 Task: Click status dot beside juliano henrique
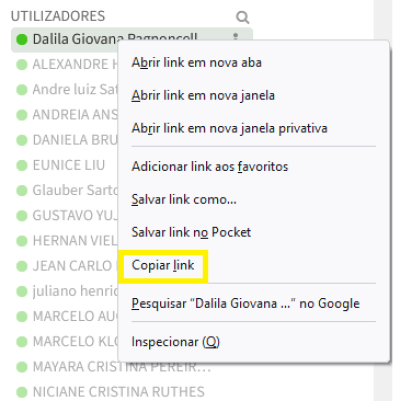(x=22, y=291)
